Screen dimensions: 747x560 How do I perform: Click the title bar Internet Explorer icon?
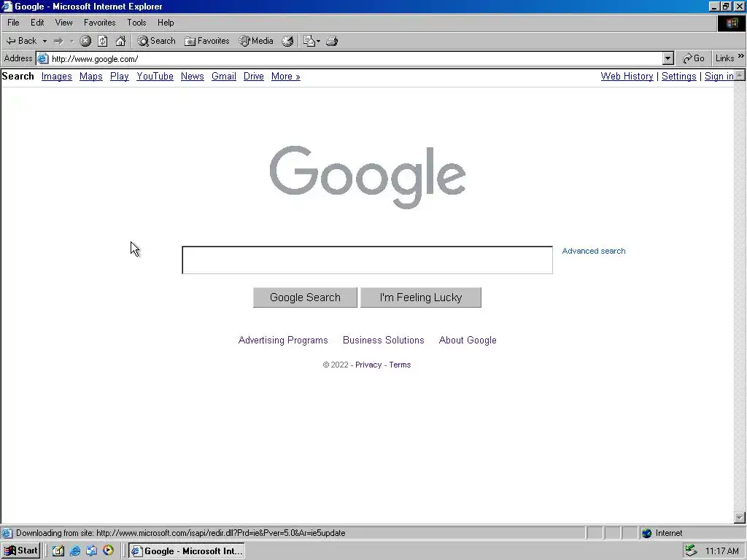7,6
